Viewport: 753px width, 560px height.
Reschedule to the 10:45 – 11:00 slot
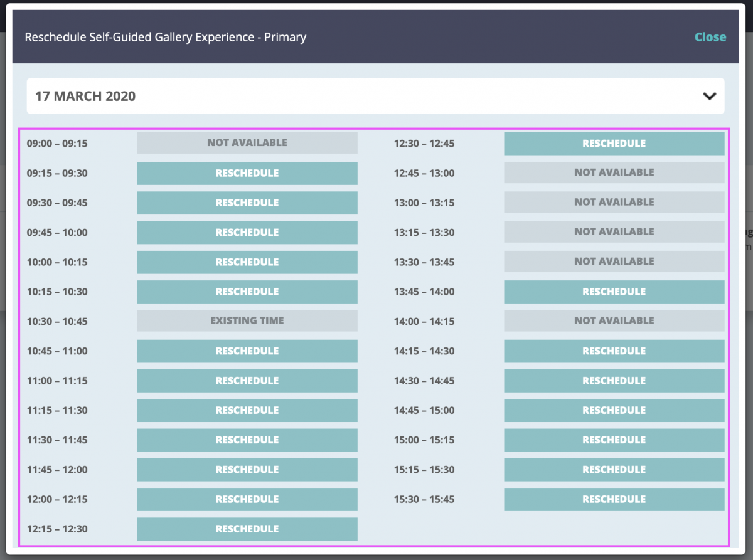[x=247, y=351]
